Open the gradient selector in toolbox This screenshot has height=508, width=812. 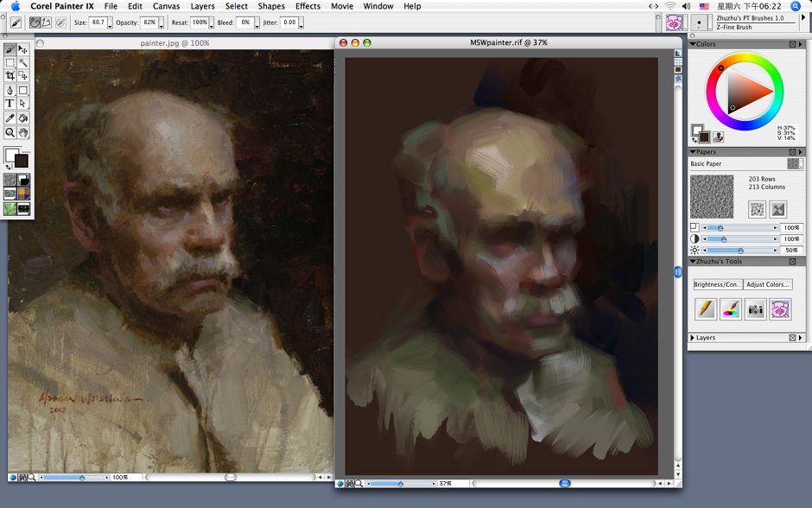point(24,181)
